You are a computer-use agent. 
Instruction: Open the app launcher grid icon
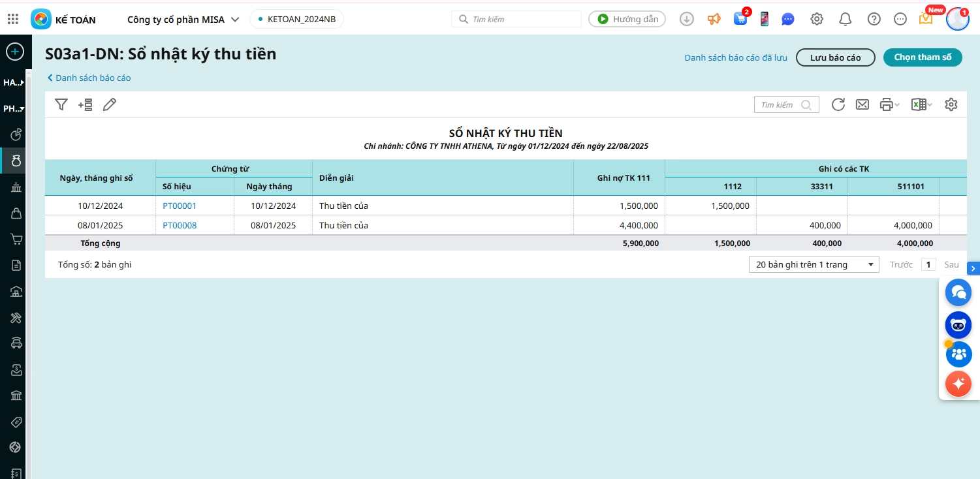coord(13,20)
